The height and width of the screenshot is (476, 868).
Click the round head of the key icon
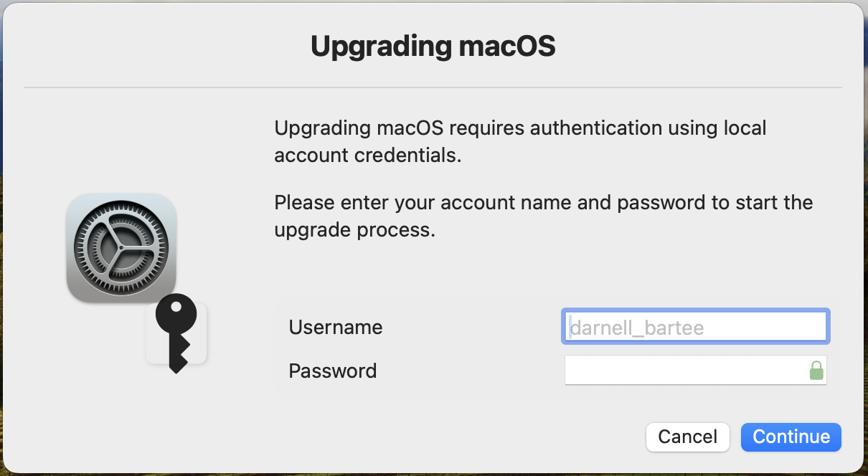[176, 313]
